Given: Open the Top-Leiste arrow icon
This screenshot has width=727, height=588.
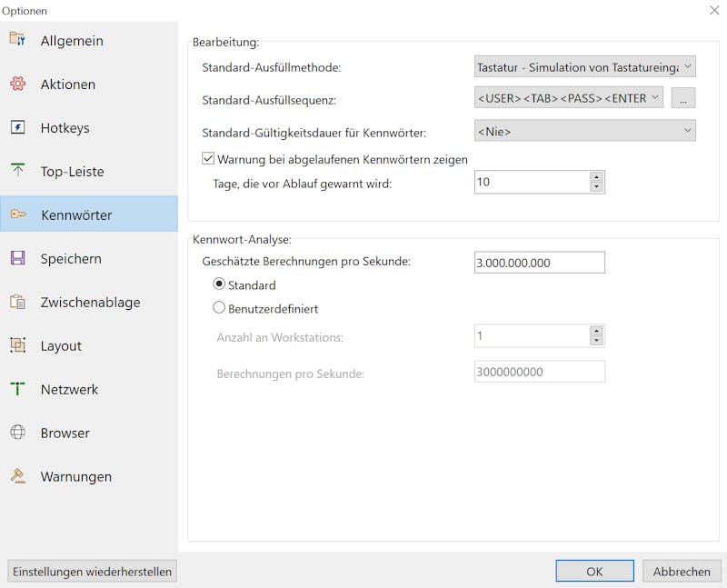Looking at the screenshot, I should click(17, 170).
